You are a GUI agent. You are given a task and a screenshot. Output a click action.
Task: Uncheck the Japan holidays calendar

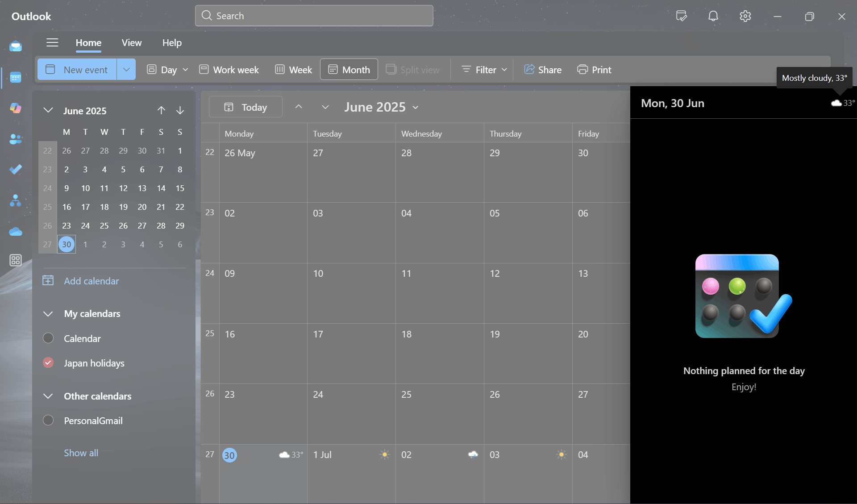click(x=48, y=362)
